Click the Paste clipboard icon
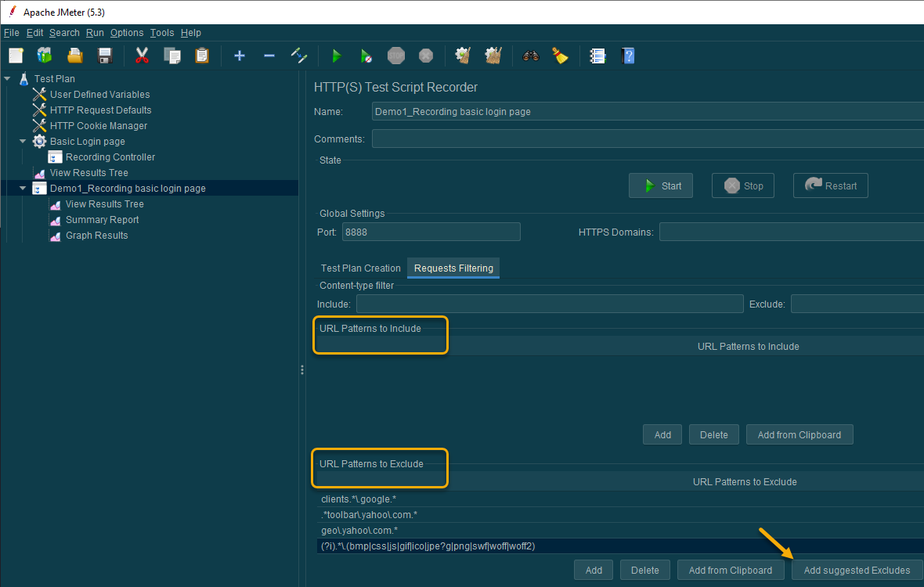The height and width of the screenshot is (587, 924). (202, 56)
